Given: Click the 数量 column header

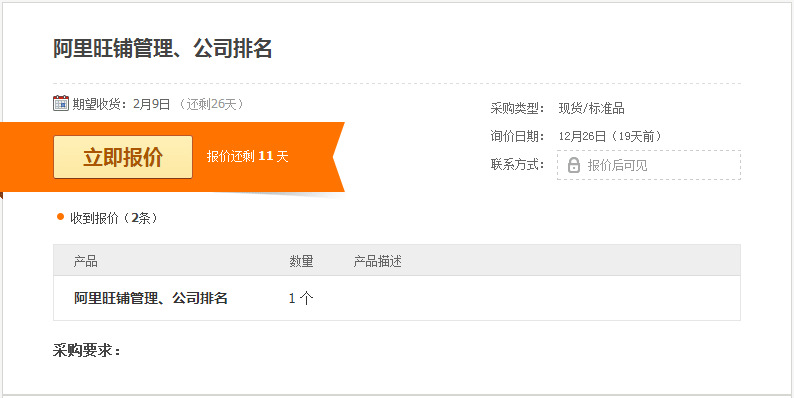Looking at the screenshot, I should [301, 261].
